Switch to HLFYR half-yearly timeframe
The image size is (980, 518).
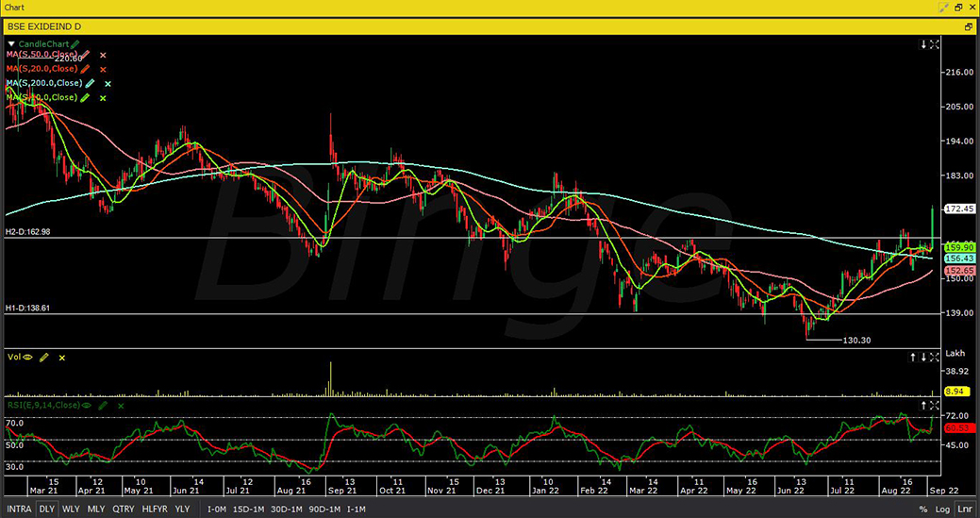click(155, 510)
